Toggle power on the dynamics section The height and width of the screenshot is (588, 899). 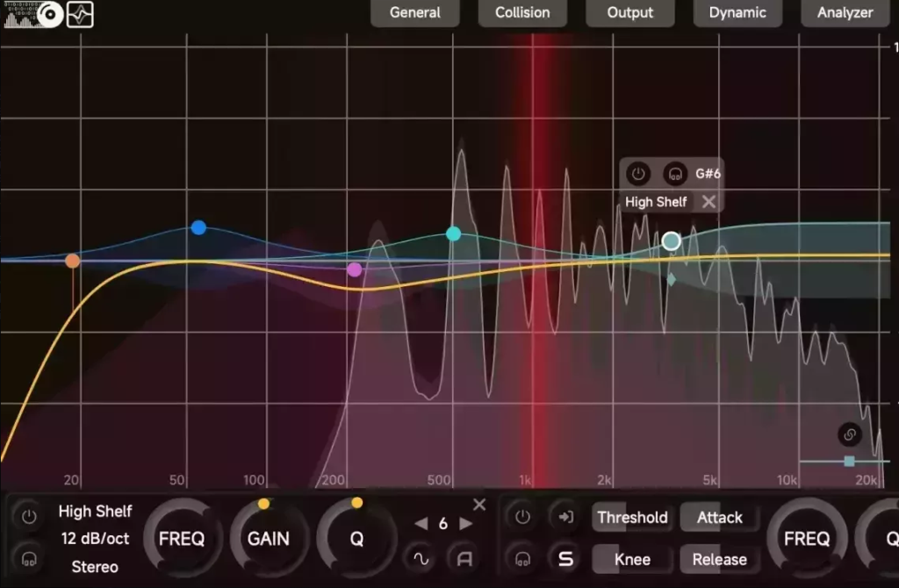(x=522, y=516)
